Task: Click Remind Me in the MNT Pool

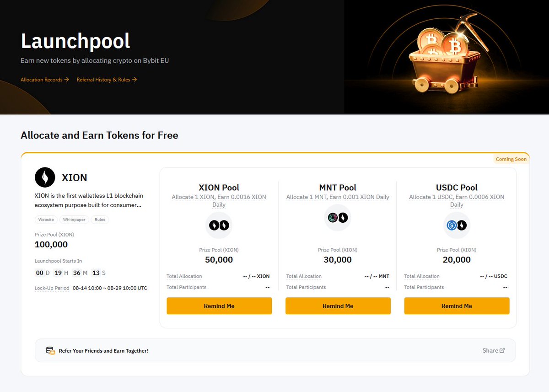Action: click(338, 306)
